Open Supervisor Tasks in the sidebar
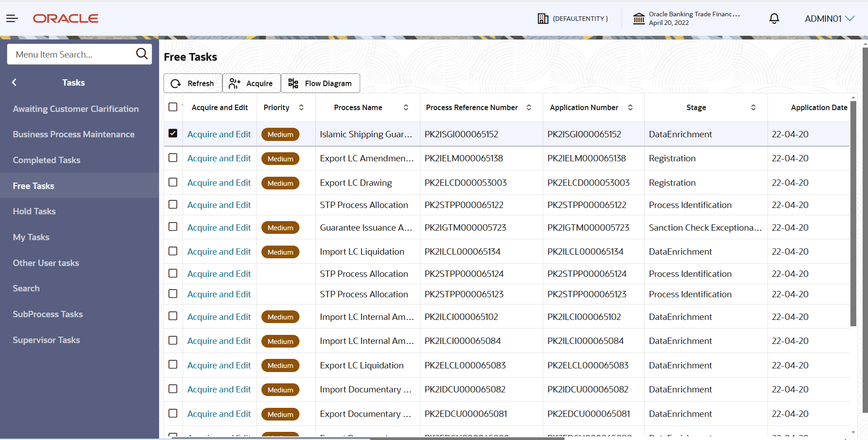Screen dimensions: 868x440 [46, 340]
